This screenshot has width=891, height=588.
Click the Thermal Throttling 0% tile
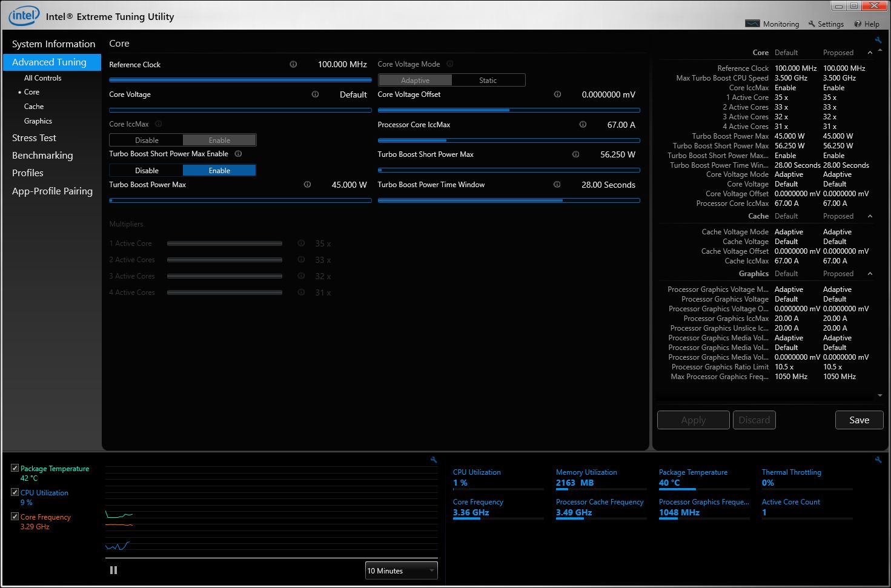[x=807, y=479]
